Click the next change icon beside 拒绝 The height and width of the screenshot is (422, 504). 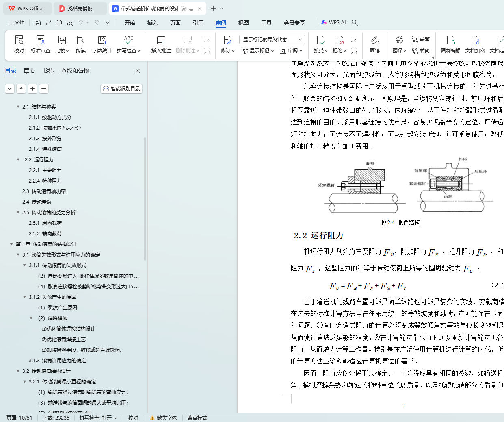coord(354,51)
